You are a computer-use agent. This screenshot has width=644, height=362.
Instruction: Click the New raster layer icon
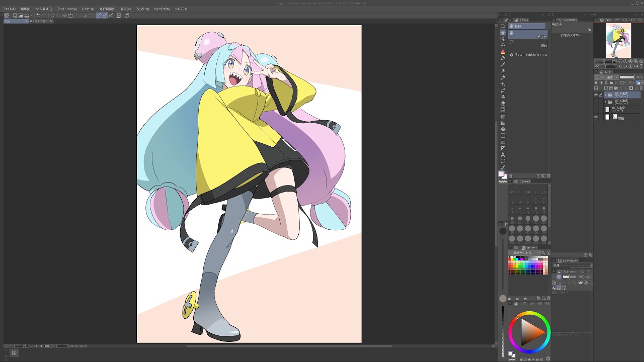[x=606, y=88]
